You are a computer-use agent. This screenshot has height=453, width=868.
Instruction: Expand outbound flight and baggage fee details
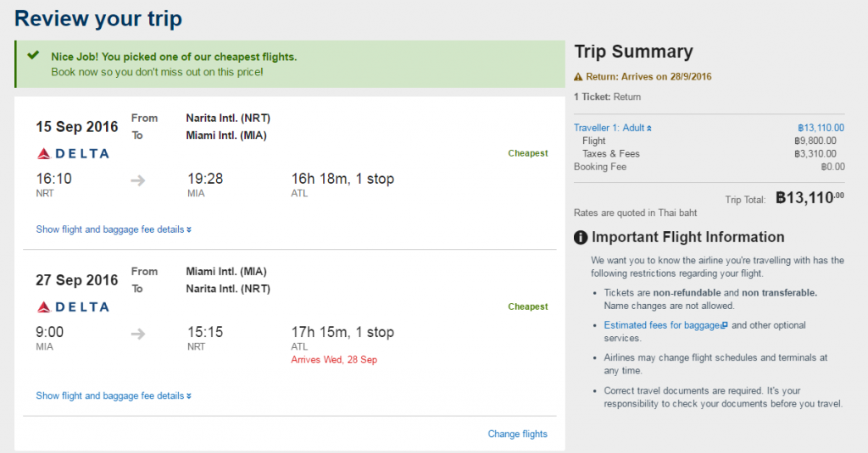point(114,229)
